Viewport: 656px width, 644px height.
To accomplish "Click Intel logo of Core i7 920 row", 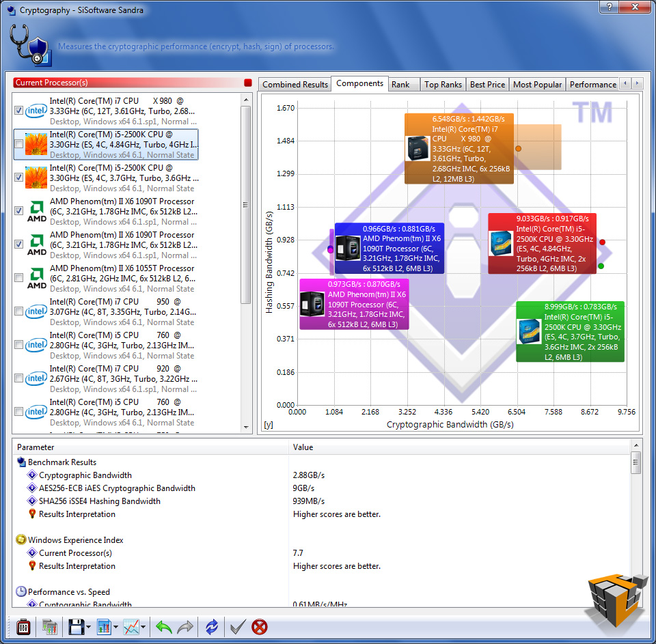I will click(x=36, y=378).
